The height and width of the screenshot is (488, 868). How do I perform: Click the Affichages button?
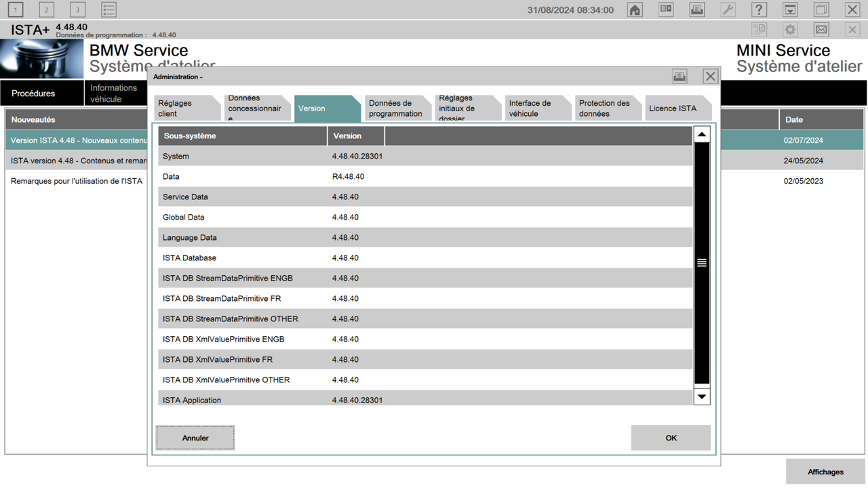click(x=825, y=472)
